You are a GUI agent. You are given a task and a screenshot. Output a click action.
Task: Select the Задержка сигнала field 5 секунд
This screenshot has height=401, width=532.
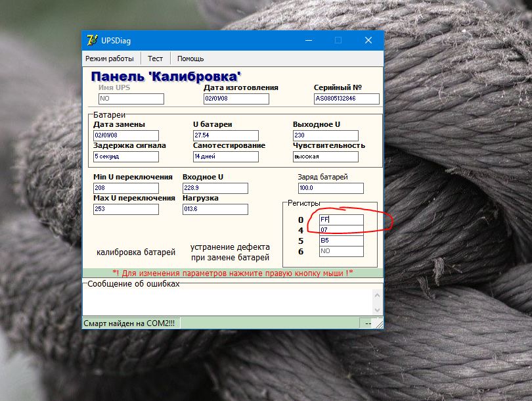tap(126, 156)
